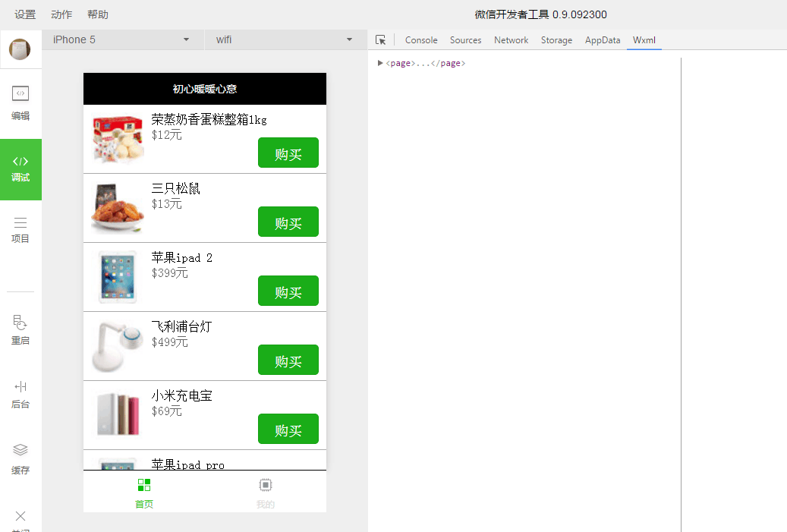Click the 三只松鼠 snack product image
The height and width of the screenshot is (532, 787).
(118, 208)
